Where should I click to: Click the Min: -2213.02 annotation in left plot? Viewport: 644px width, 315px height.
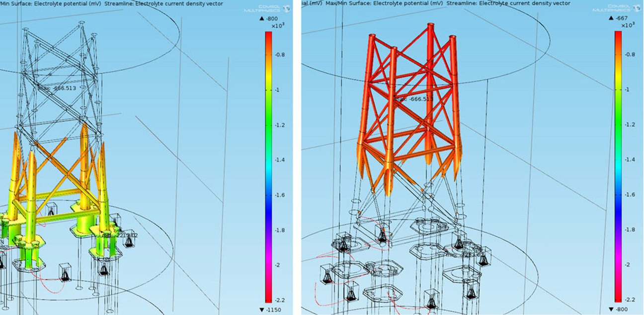119,236
